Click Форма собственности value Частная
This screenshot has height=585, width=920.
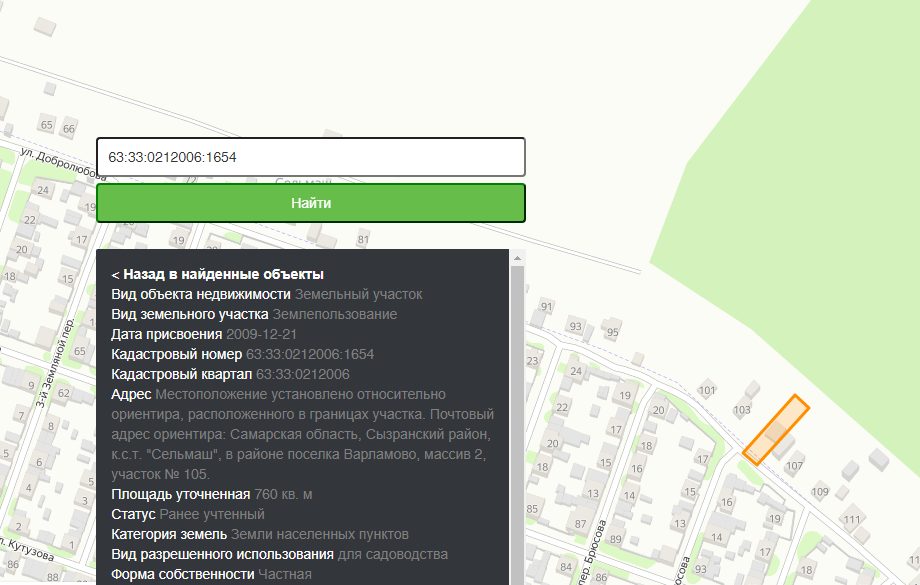[285, 574]
